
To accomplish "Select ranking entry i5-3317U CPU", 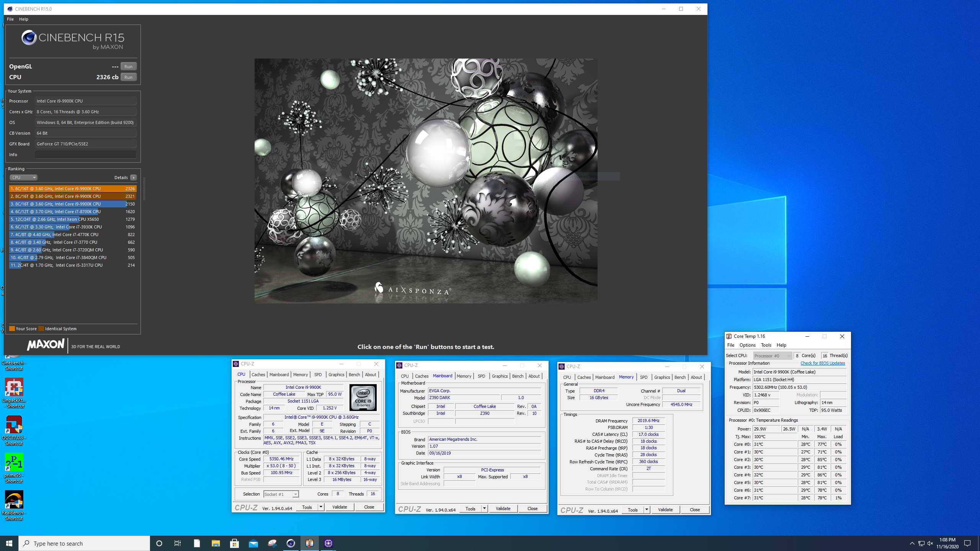I will (x=73, y=265).
